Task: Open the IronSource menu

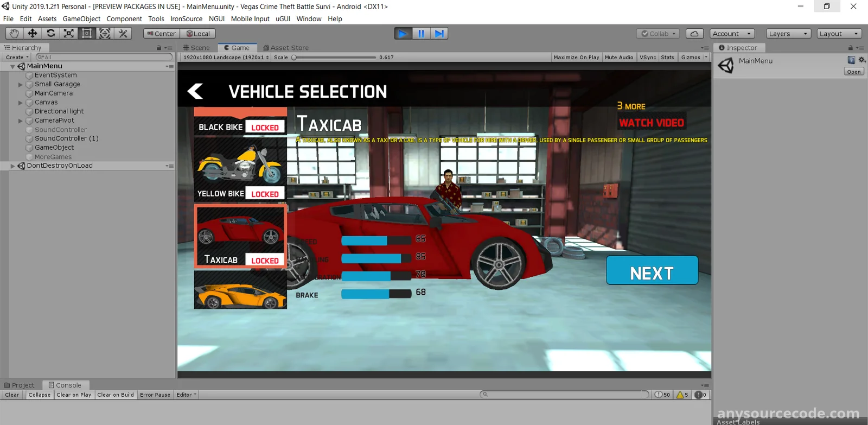Action: [186, 18]
